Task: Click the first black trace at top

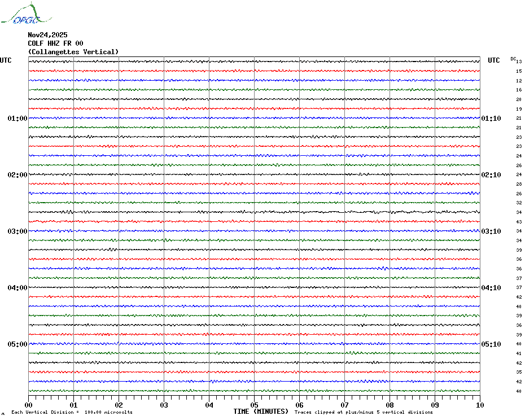Action: (254, 61)
